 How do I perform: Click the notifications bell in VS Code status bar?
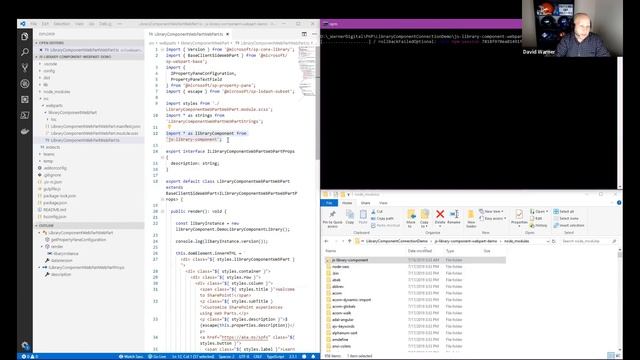tap(313, 356)
